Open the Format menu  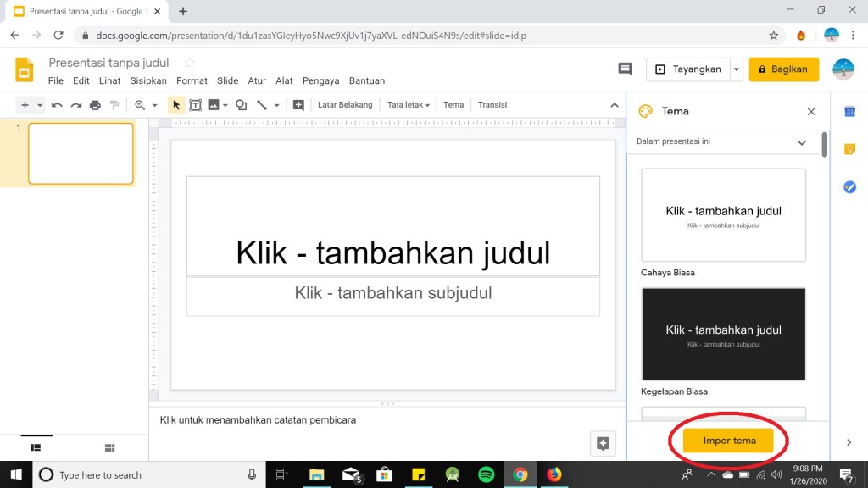(x=192, y=81)
